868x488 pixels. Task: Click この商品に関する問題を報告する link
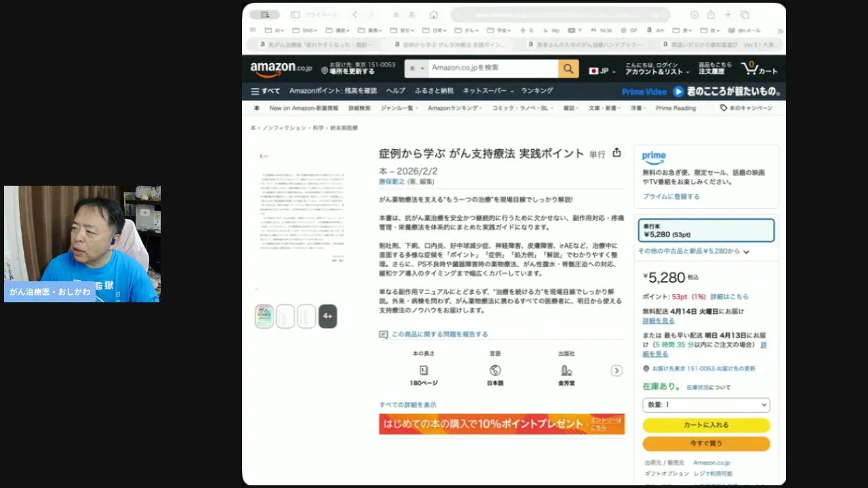point(439,334)
